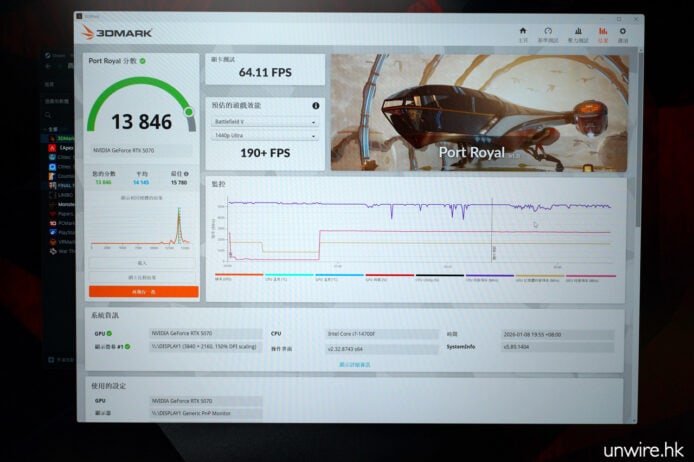Screen dimensions: 694x462
Task: Select the Monster Hunter entry in the Steam list
Action: coord(61,204)
